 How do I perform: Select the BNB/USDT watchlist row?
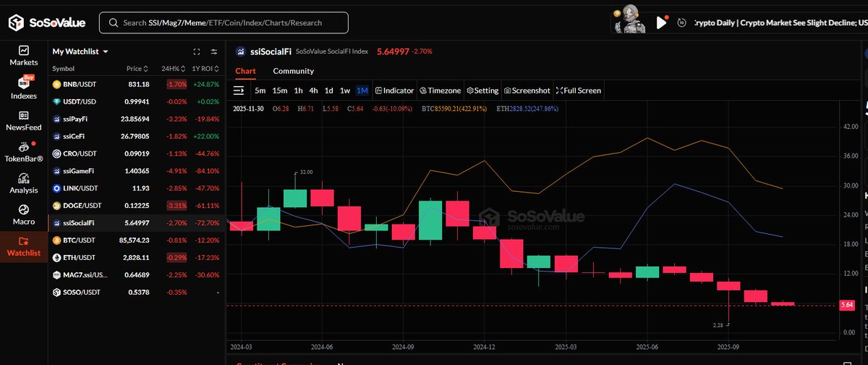[135, 85]
